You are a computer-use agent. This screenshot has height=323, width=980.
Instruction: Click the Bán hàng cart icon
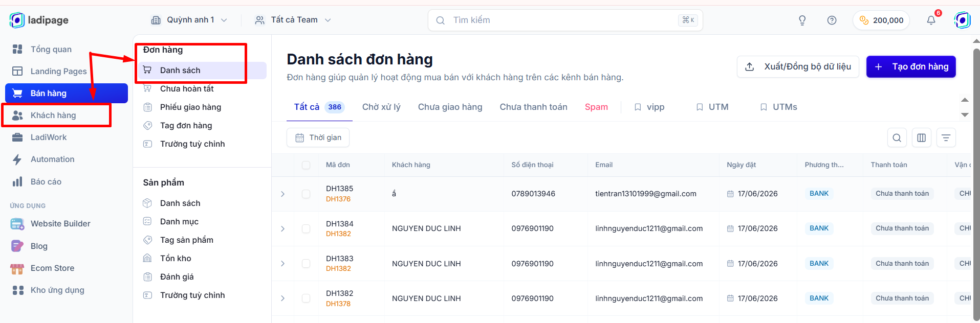17,93
